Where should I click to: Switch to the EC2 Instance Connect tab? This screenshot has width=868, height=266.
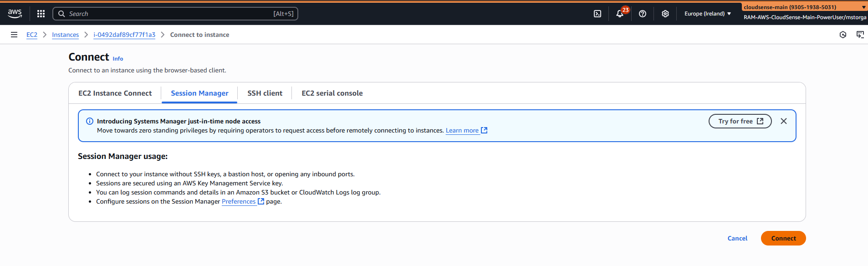click(115, 93)
